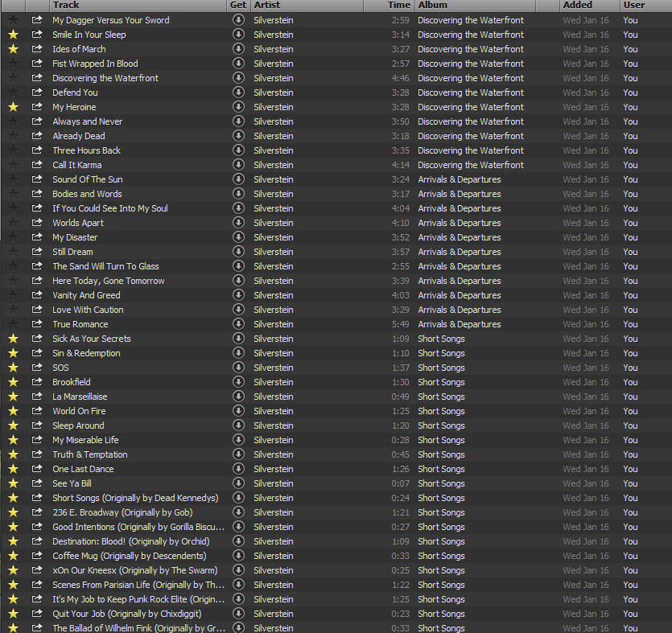The image size is (672, 633).
Task: Download icon for One Last Dance
Action: coord(238,469)
